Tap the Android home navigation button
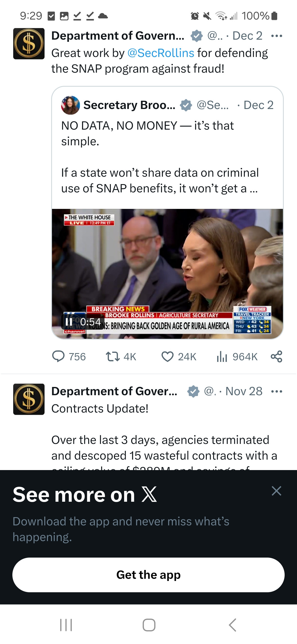This screenshot has height=644, width=297. coord(149,625)
